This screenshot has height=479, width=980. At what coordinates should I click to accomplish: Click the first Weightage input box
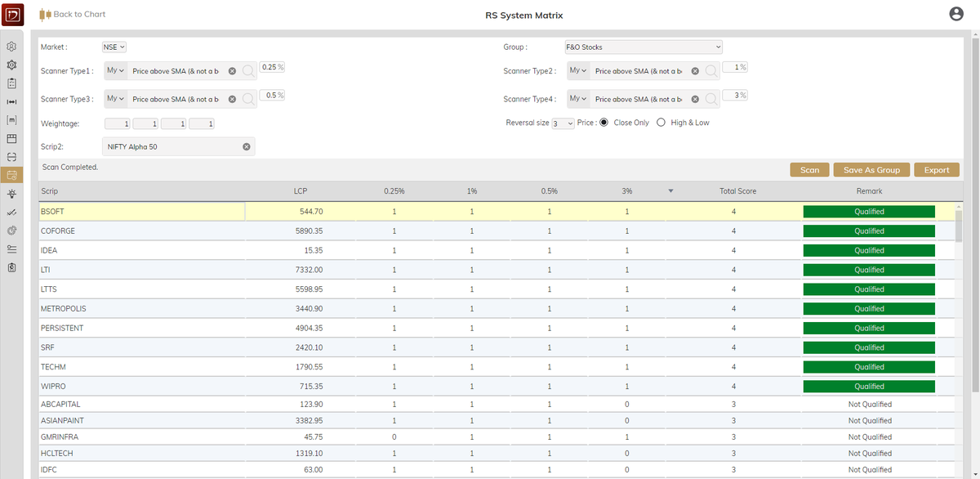click(118, 123)
